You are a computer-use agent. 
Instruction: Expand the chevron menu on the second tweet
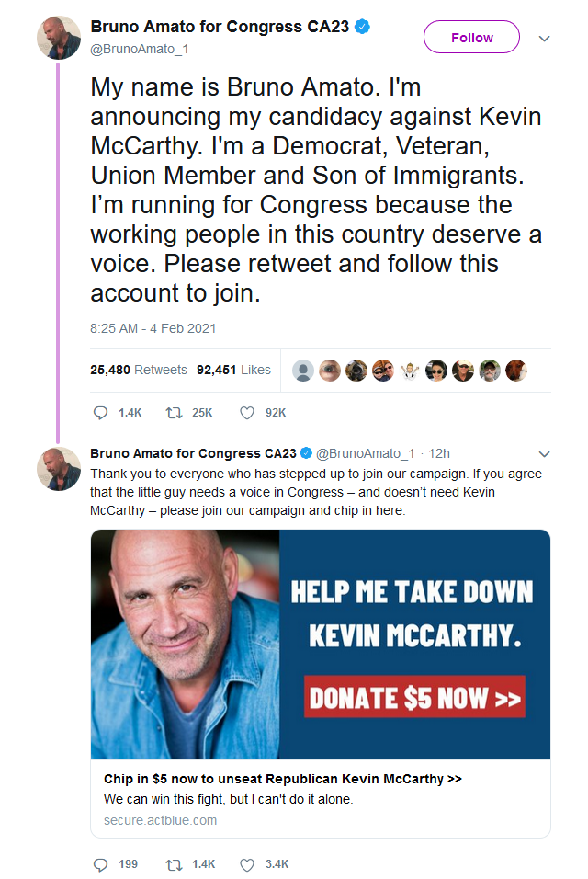[544, 454]
